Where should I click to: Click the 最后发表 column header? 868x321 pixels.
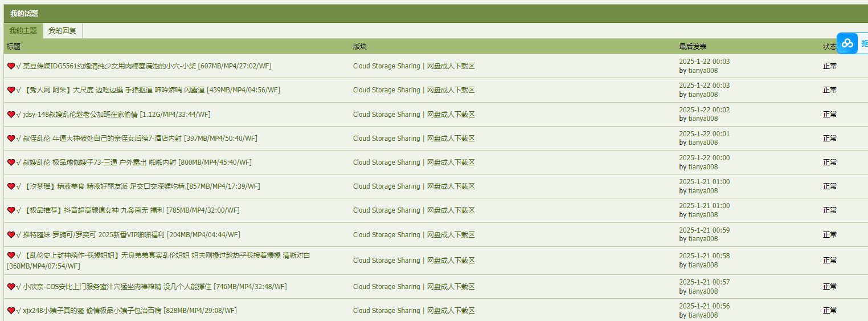[693, 47]
